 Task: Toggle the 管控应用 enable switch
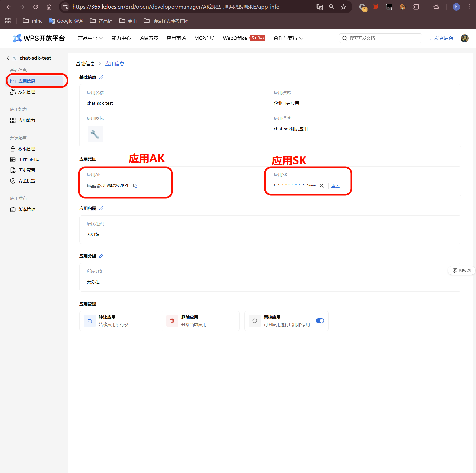point(320,321)
